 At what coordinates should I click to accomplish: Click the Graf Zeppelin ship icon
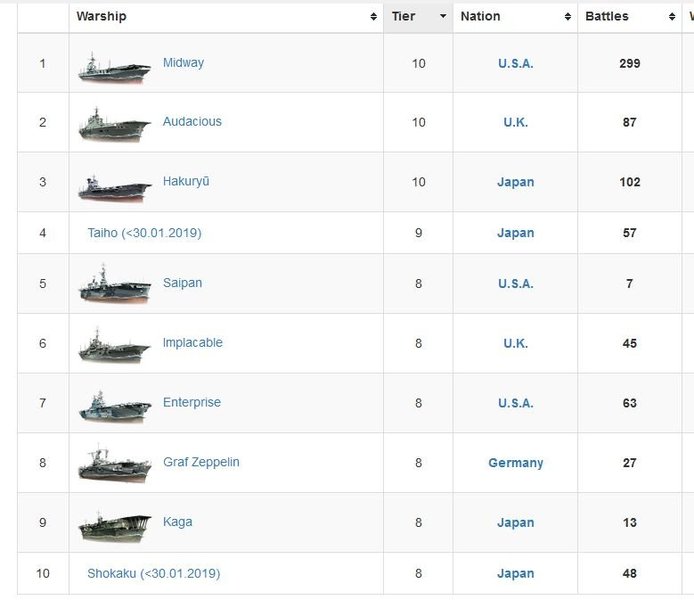click(x=114, y=465)
